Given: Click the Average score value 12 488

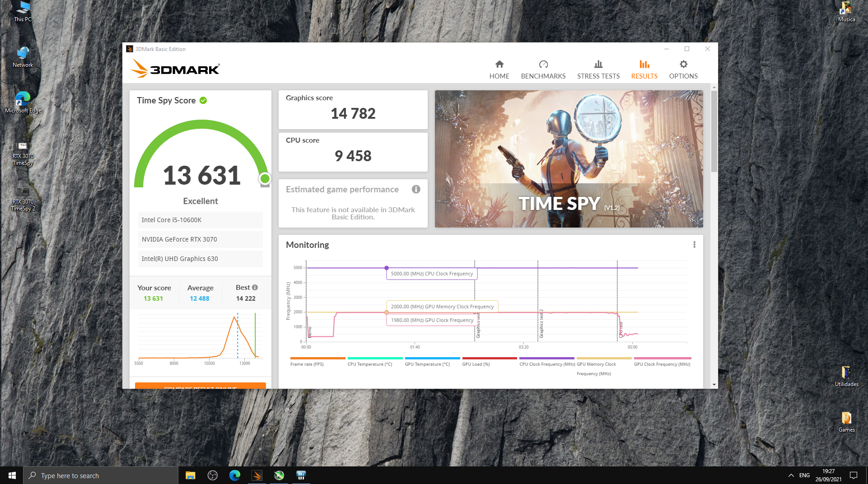Looking at the screenshot, I should pos(200,298).
